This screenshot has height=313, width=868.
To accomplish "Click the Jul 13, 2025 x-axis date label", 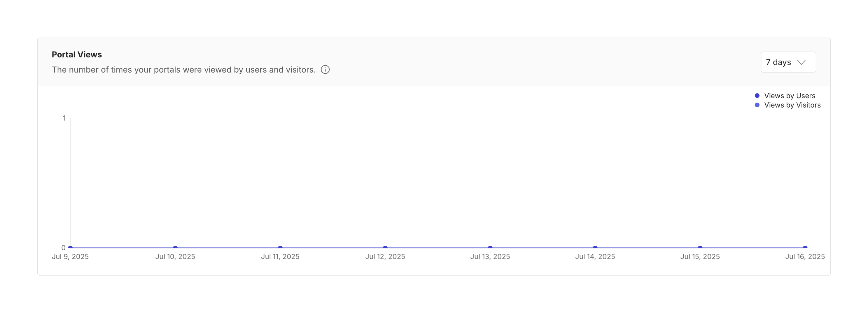I will coord(490,257).
